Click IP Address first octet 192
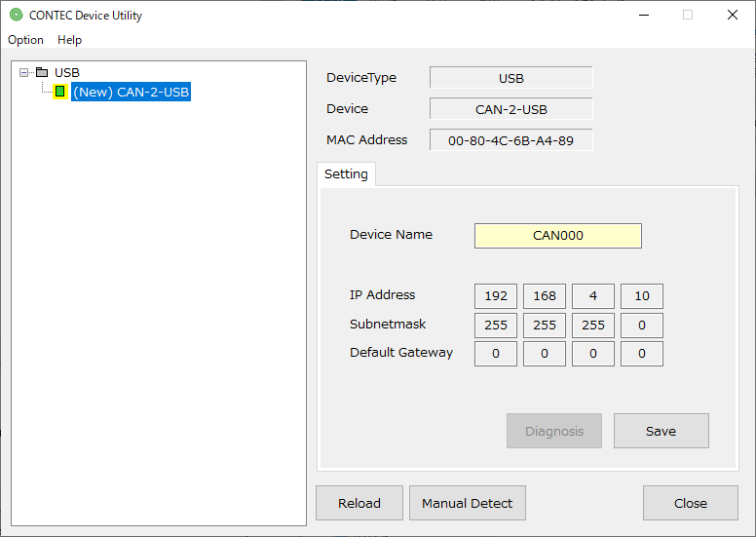This screenshot has height=537, width=756. tap(496, 295)
